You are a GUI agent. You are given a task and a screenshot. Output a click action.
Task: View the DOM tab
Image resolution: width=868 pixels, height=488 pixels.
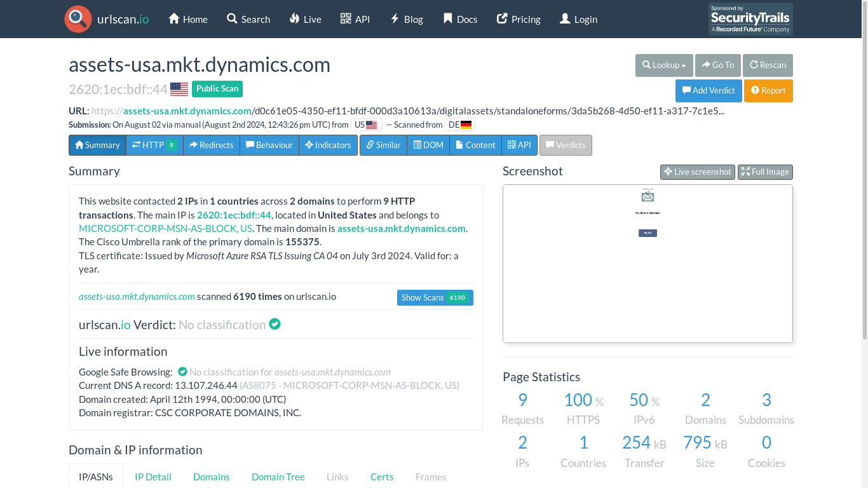coord(428,145)
